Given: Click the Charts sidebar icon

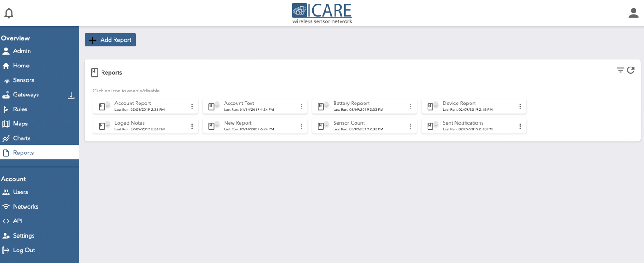Looking at the screenshot, I should pyautogui.click(x=6, y=138).
